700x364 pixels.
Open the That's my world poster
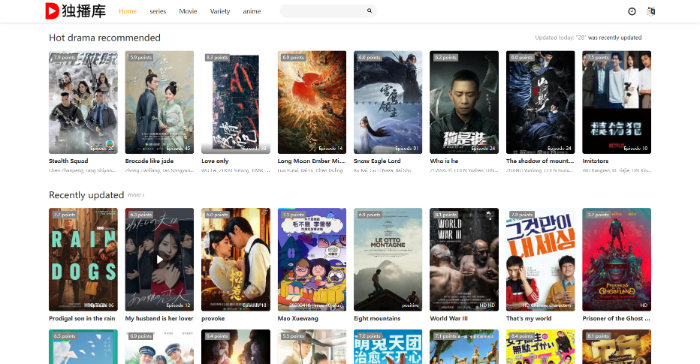(540, 259)
